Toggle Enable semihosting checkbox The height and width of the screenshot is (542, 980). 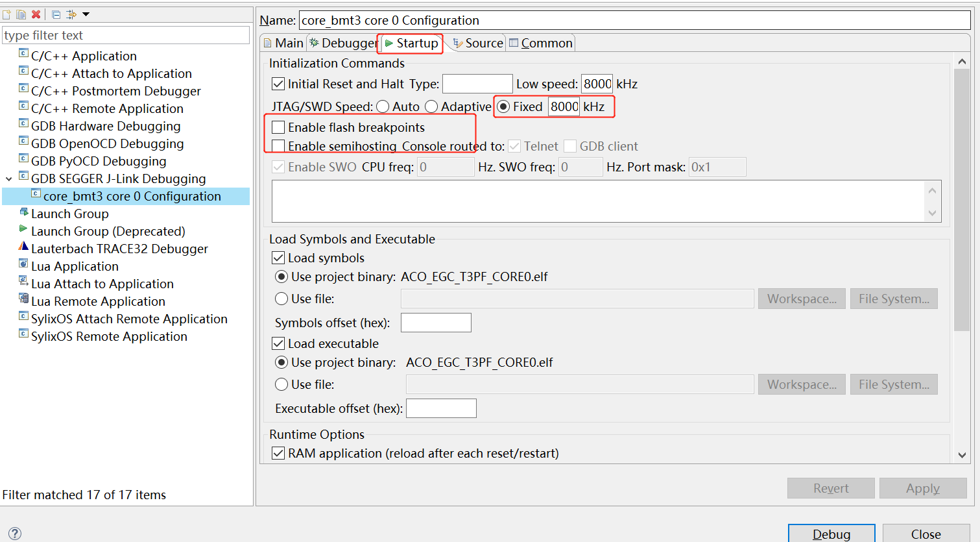(278, 146)
